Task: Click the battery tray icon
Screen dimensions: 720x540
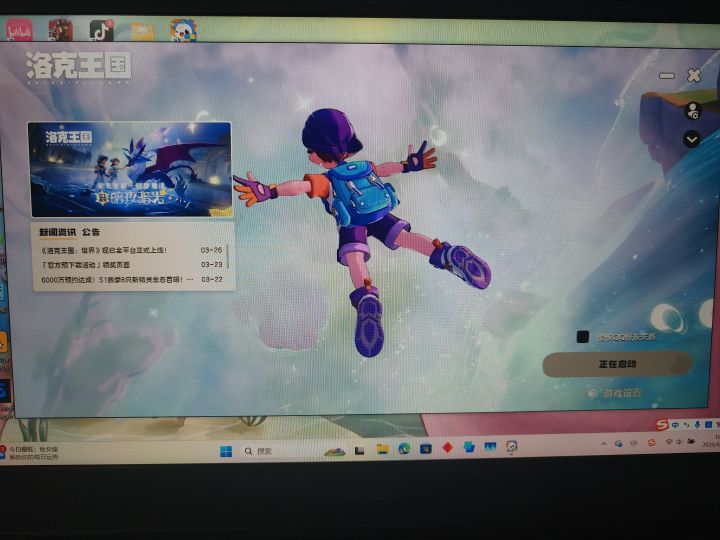Action: pyautogui.click(x=691, y=442)
